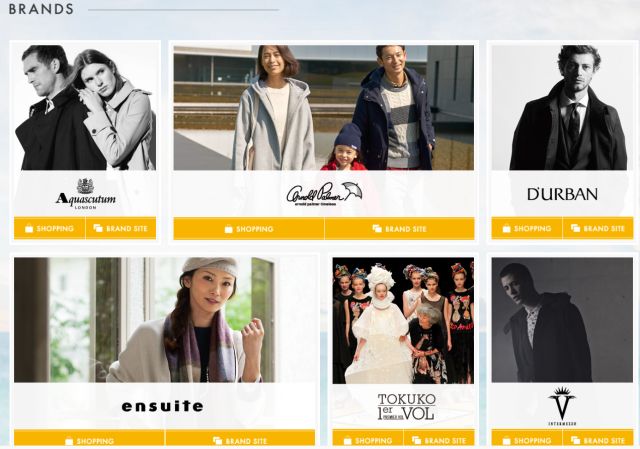
Task: Select the Arnold Palmer family photo
Action: click(324, 108)
